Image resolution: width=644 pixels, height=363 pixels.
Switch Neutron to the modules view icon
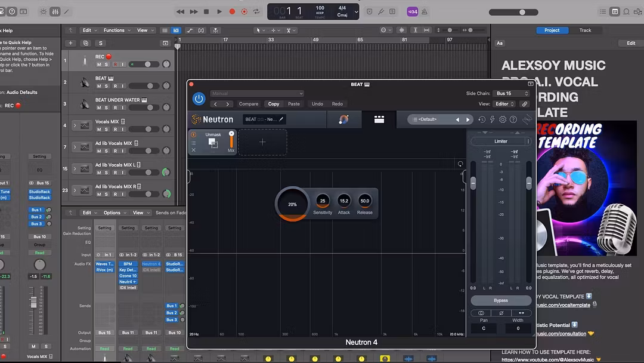coord(379,119)
